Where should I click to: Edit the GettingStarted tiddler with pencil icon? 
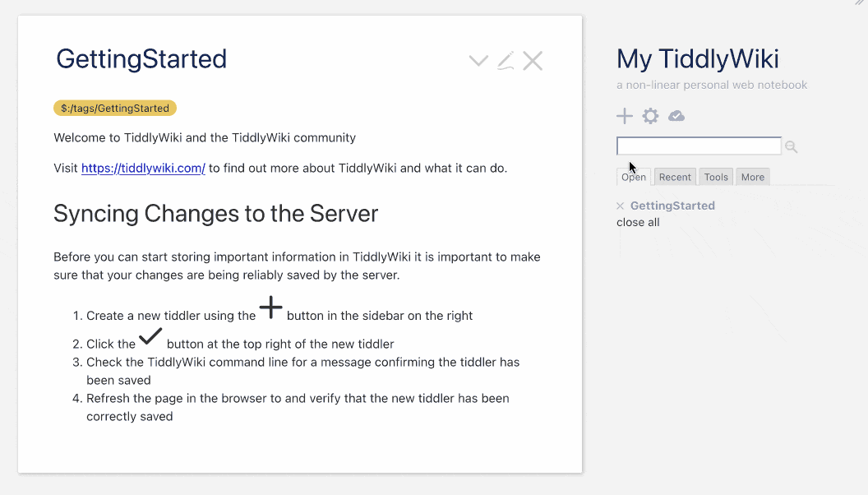coord(506,60)
